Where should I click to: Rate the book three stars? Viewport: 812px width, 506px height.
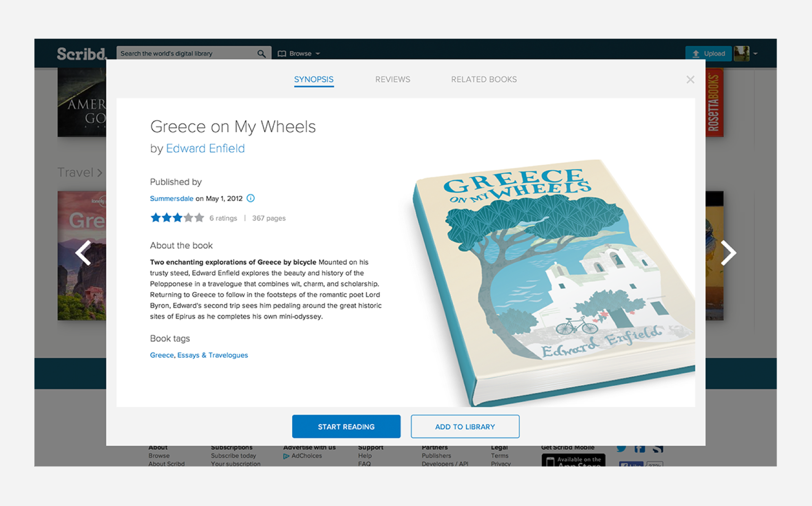pos(177,218)
